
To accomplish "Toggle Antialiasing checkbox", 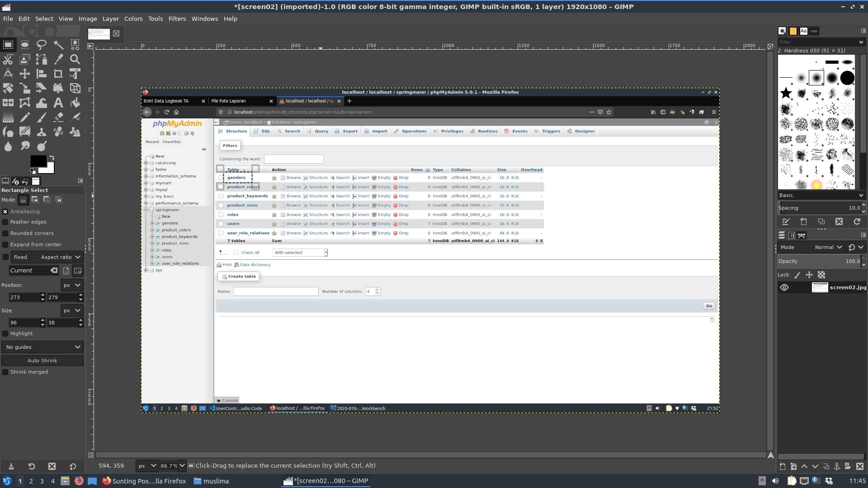I will [5, 211].
